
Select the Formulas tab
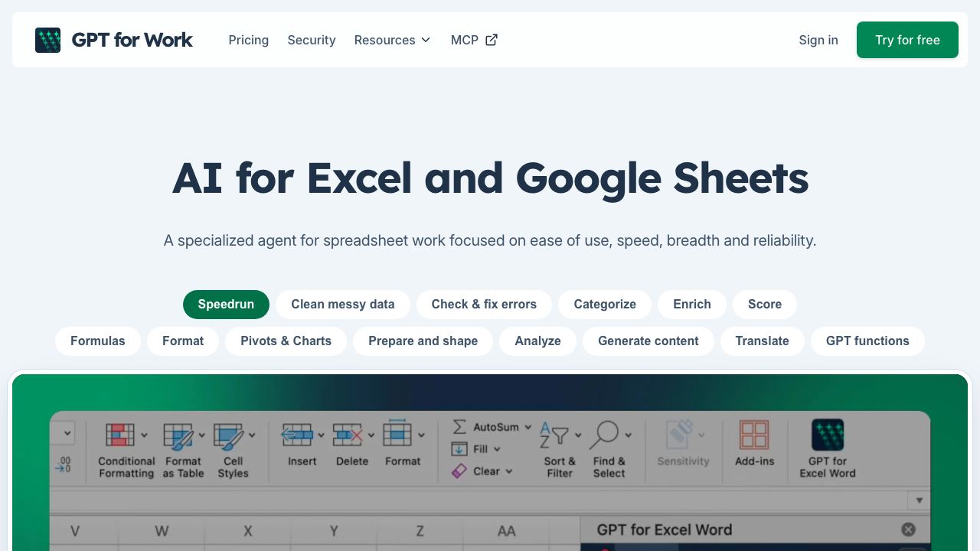click(98, 341)
